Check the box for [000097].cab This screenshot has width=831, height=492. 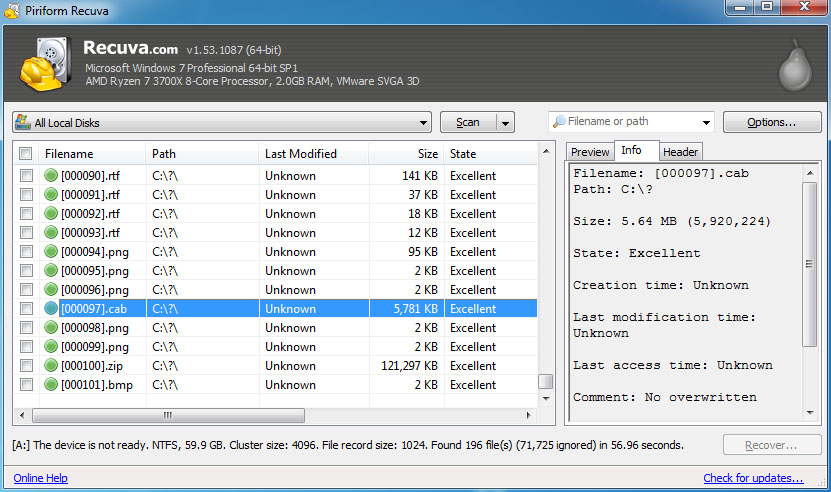tap(26, 308)
